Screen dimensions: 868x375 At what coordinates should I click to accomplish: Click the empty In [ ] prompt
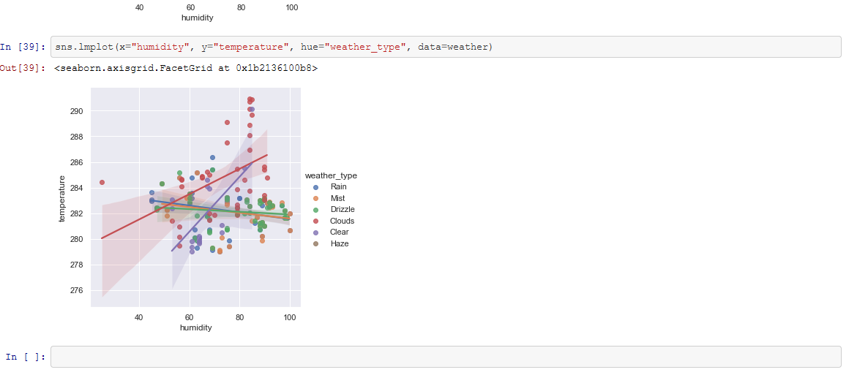pos(26,357)
